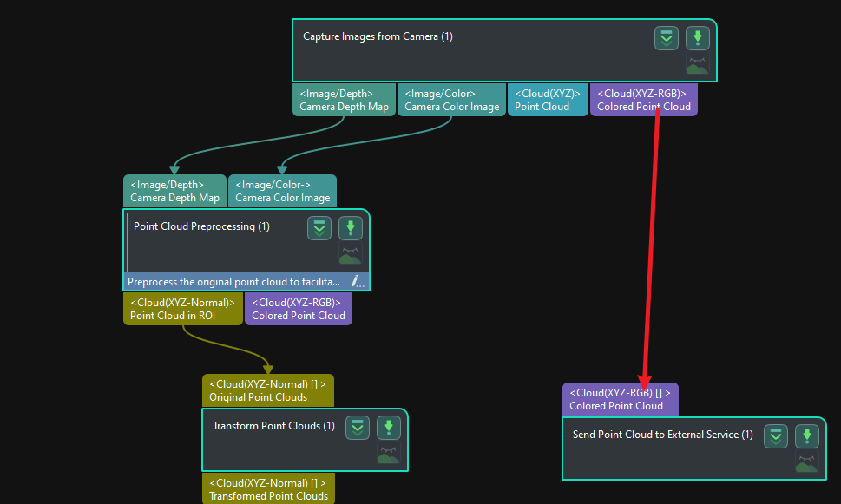Click the Send Point Cloud to External Service title

pyautogui.click(x=662, y=435)
